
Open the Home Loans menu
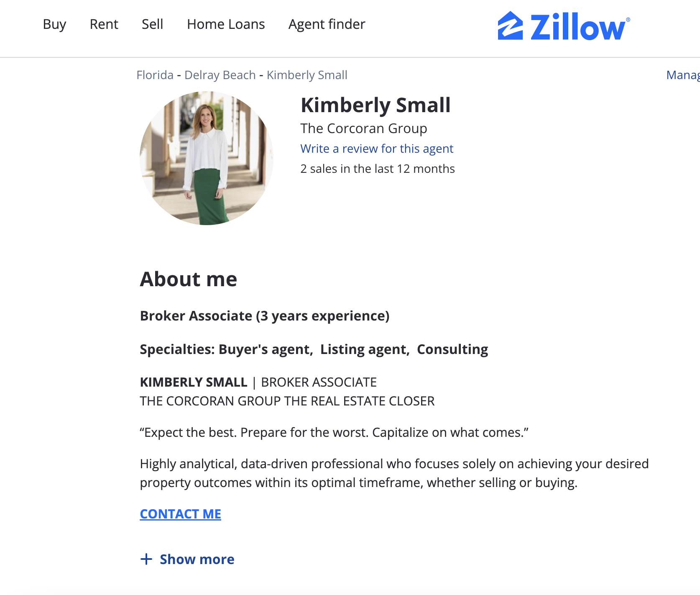pos(226,24)
